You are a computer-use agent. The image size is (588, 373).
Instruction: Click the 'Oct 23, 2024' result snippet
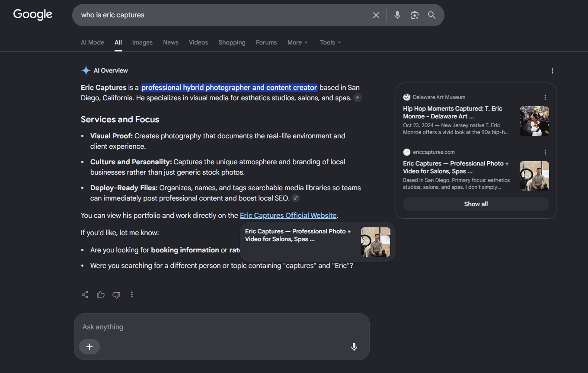(x=456, y=129)
